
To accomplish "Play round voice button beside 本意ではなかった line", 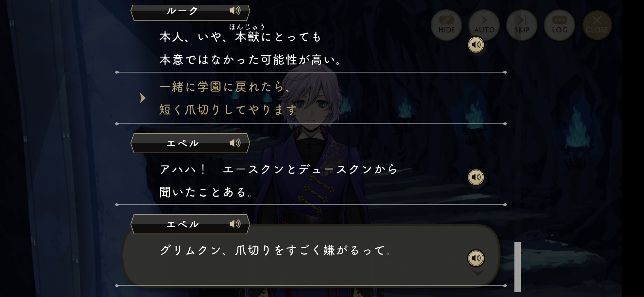I will tap(476, 45).
